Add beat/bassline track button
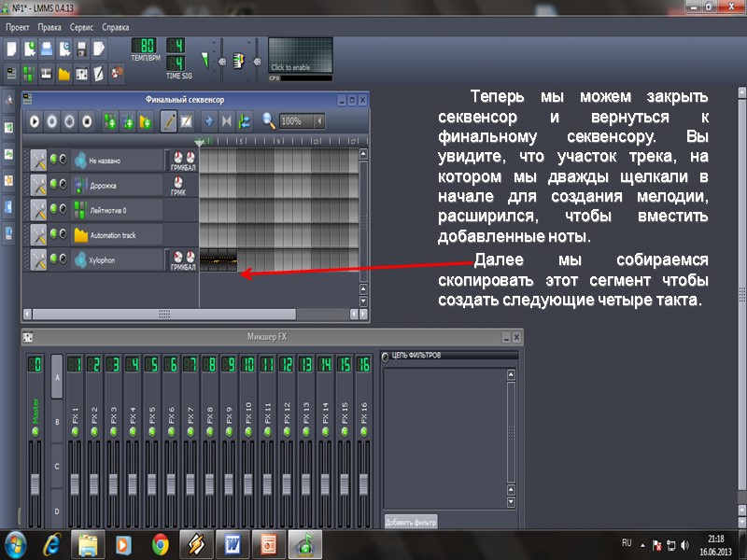This screenshot has width=747, height=560. 110,122
